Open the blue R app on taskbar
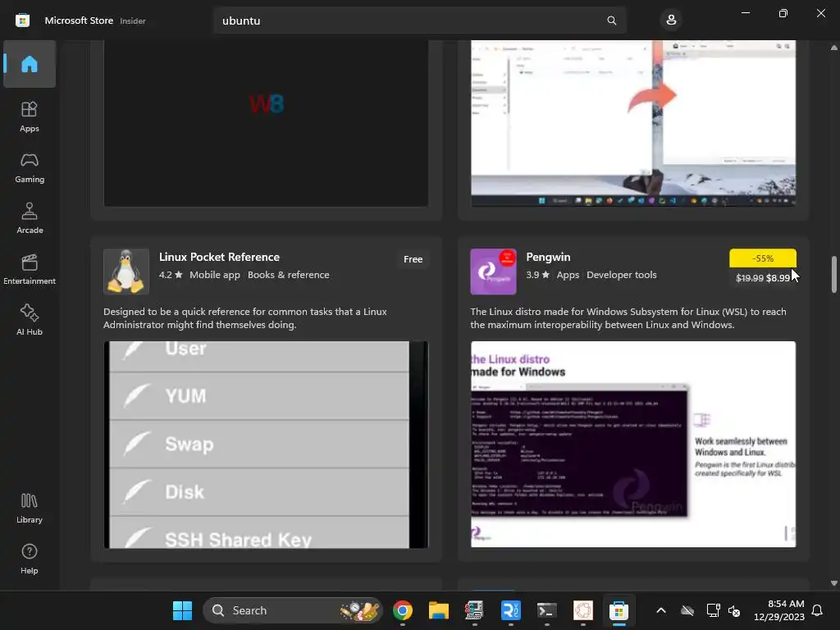Image resolution: width=840 pixels, height=630 pixels. [510, 610]
